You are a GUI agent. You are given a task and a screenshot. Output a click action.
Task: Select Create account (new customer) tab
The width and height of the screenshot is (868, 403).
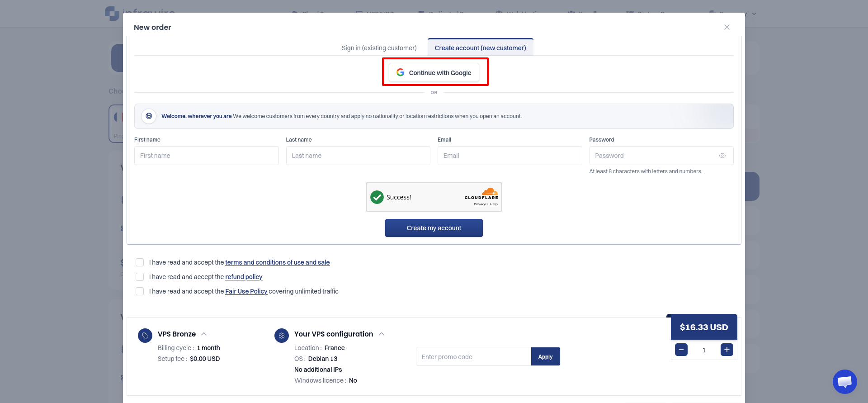[480, 48]
